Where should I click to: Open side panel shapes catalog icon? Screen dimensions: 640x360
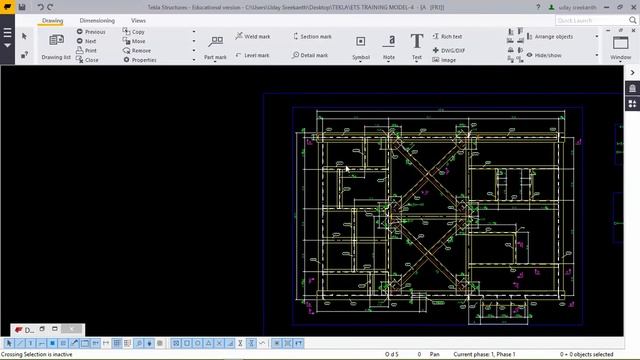pos(632,104)
